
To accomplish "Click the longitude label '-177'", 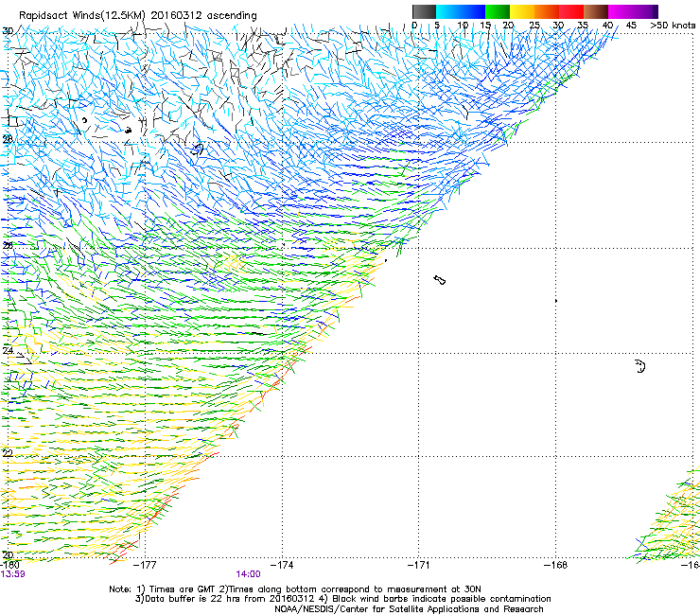I will (145, 565).
